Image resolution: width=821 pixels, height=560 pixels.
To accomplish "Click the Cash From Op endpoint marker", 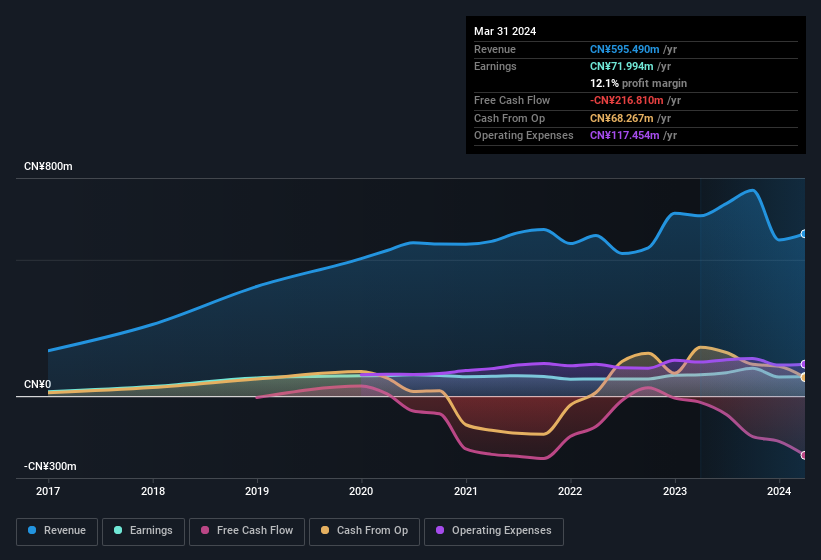I will pyautogui.click(x=804, y=377).
